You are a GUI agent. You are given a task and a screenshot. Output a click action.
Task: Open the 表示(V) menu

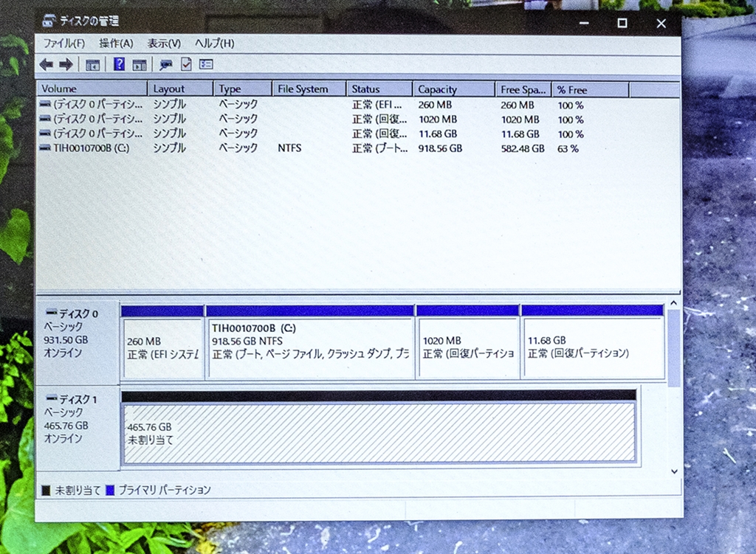(164, 44)
